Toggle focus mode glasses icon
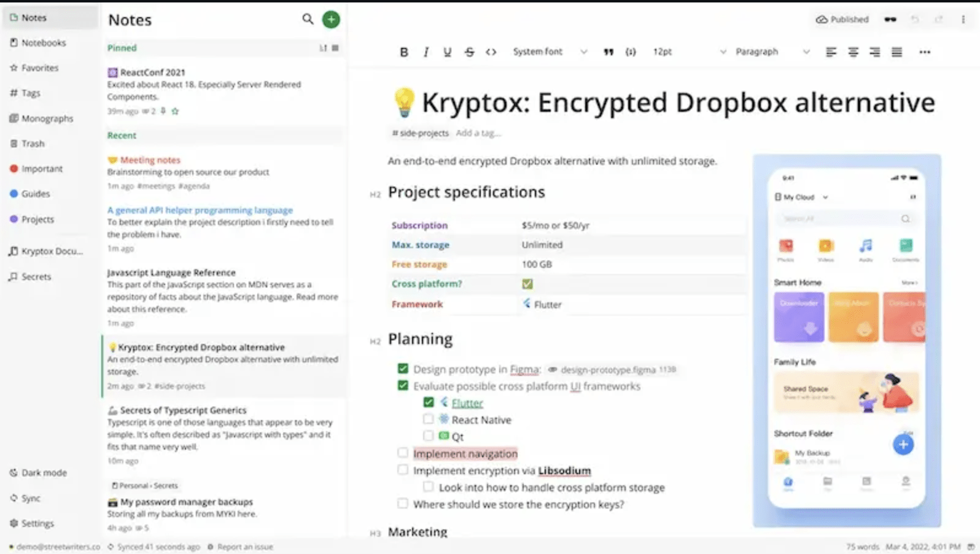The width and height of the screenshot is (980, 554). (x=890, y=20)
